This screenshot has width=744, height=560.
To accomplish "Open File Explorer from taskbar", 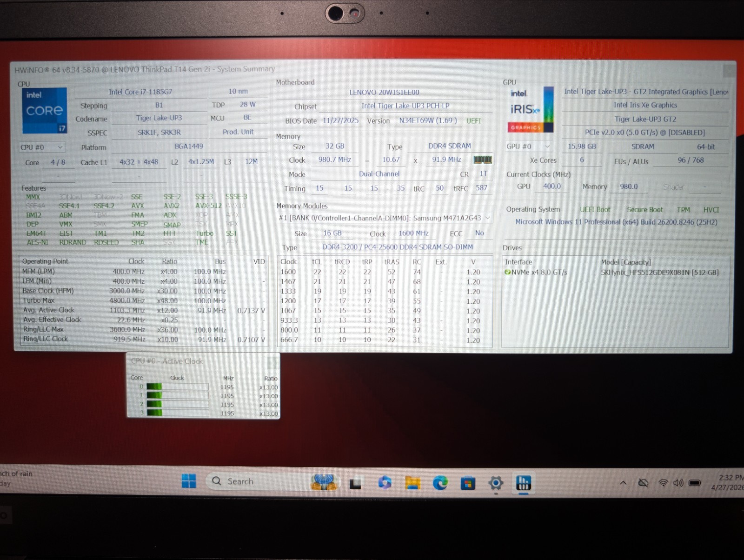I will click(412, 483).
